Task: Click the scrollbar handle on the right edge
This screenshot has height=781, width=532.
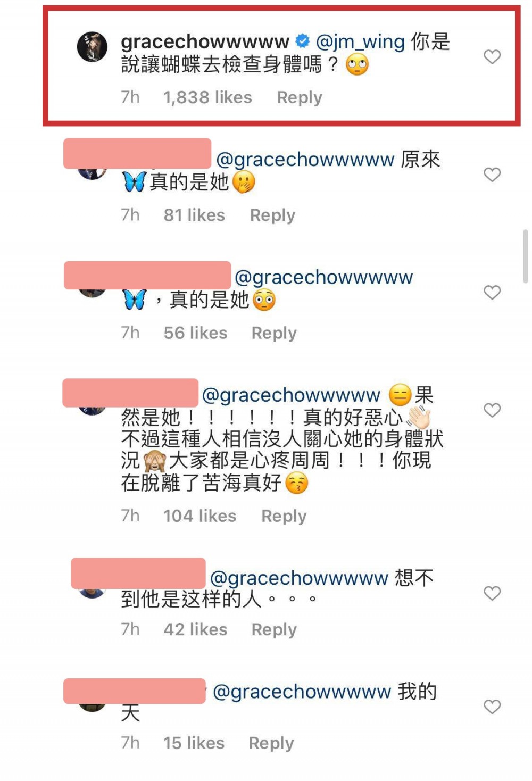Action: point(526,256)
